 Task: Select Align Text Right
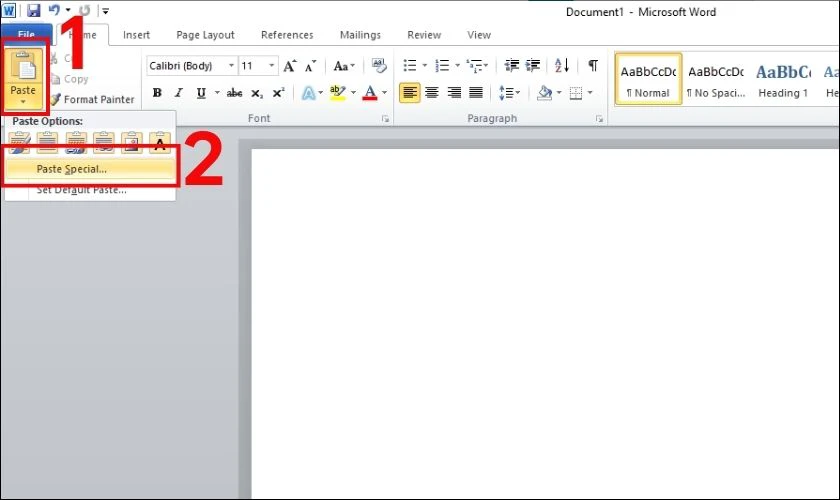(x=454, y=93)
